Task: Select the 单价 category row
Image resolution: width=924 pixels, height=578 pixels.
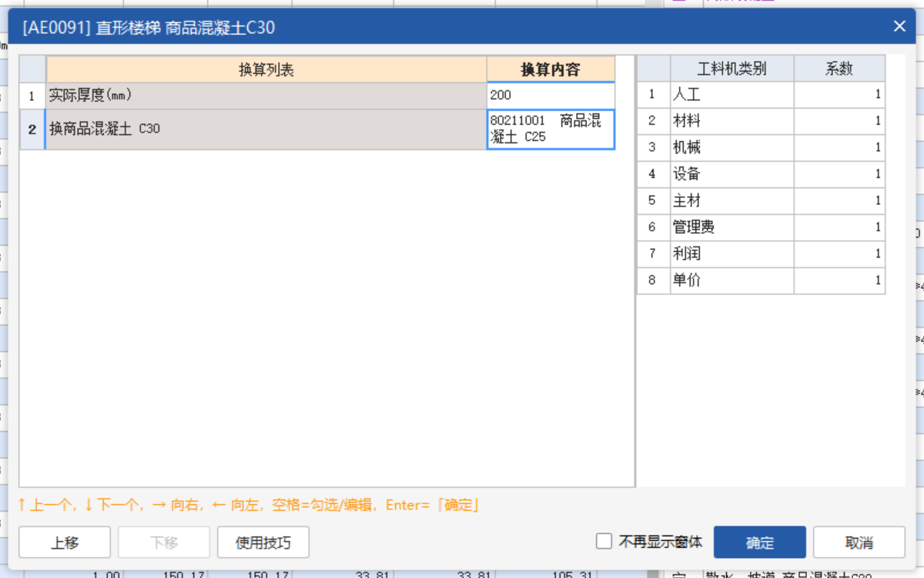Action: 731,281
